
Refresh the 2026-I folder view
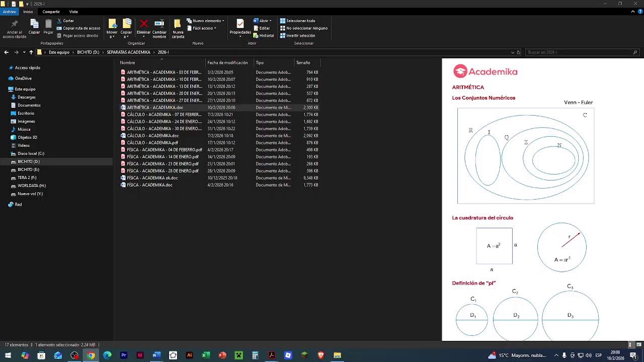tap(519, 52)
